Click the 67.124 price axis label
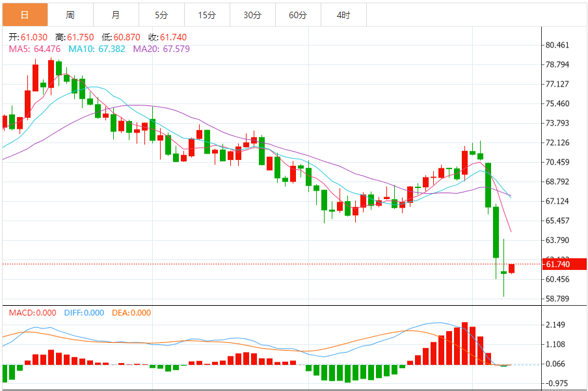Viewport: 588px width, 391px height. point(557,201)
